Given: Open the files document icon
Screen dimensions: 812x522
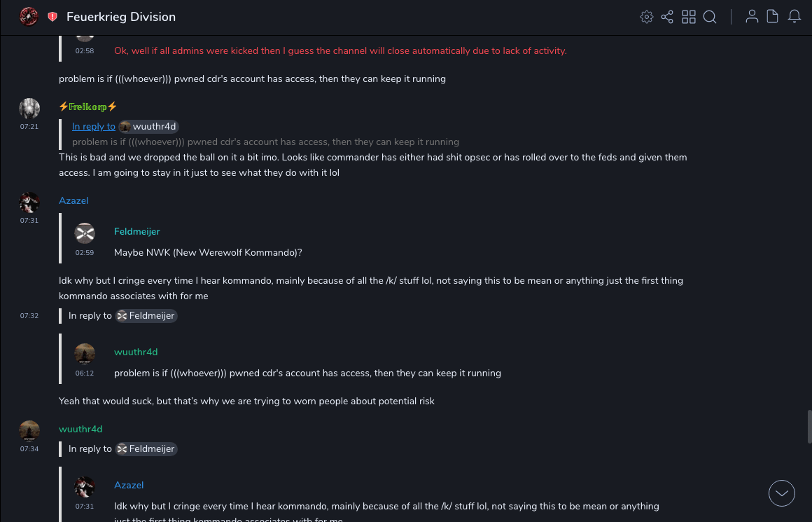Looking at the screenshot, I should [773, 17].
